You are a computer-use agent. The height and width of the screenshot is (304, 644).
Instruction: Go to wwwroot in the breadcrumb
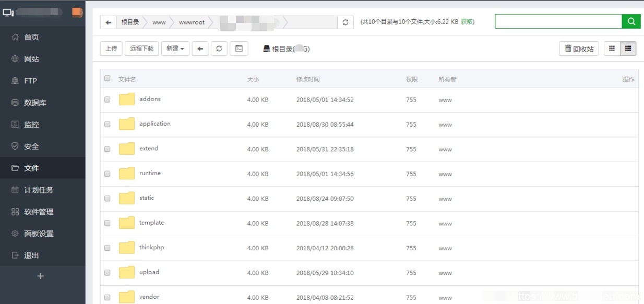[x=192, y=22]
